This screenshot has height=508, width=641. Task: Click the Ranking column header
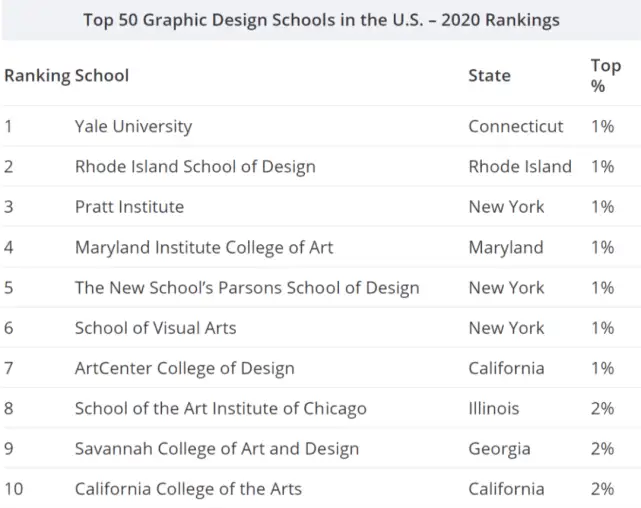pyautogui.click(x=37, y=75)
